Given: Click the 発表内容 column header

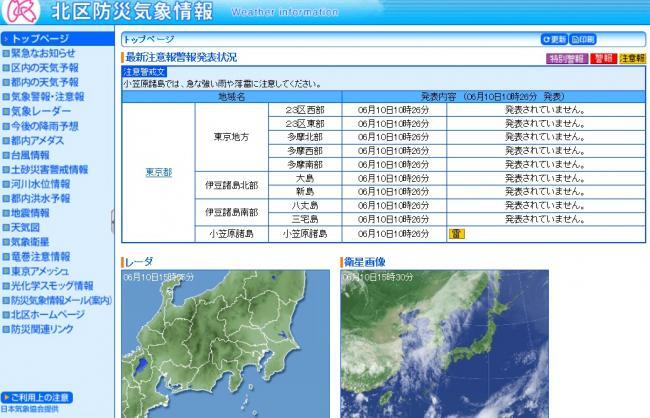Looking at the screenshot, I should pyautogui.click(x=493, y=97).
